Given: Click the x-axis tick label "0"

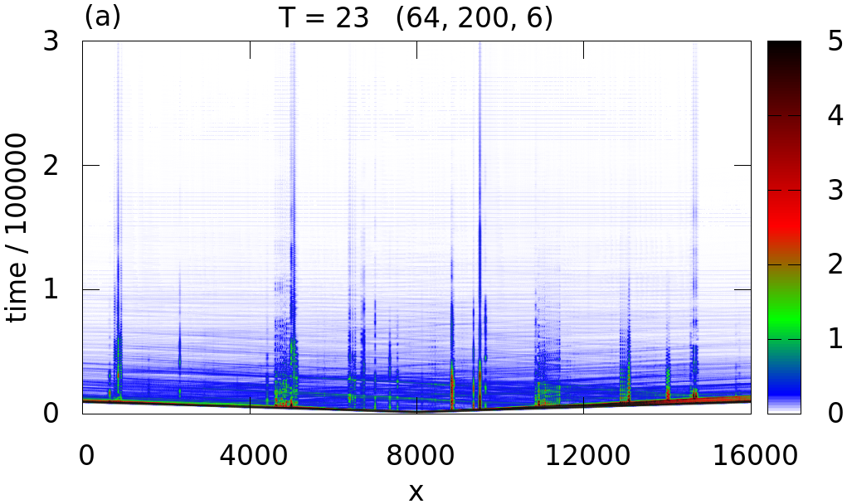Looking at the screenshot, I should coord(86,455).
